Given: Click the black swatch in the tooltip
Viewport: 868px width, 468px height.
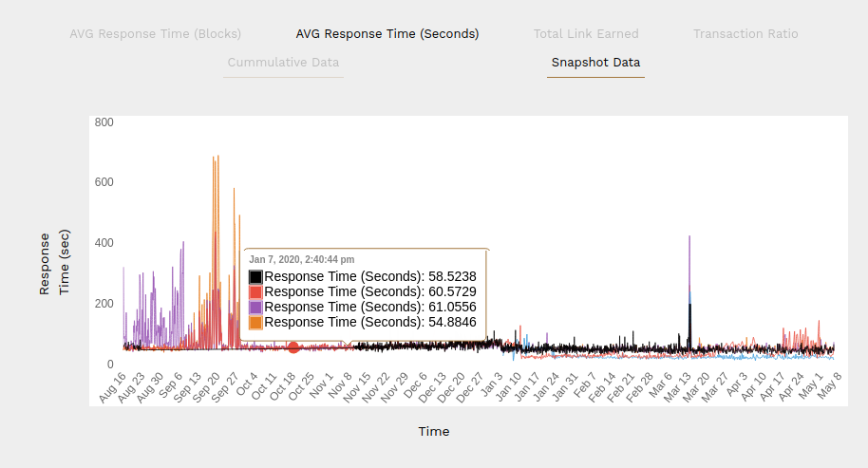Looking at the screenshot, I should pos(255,277).
